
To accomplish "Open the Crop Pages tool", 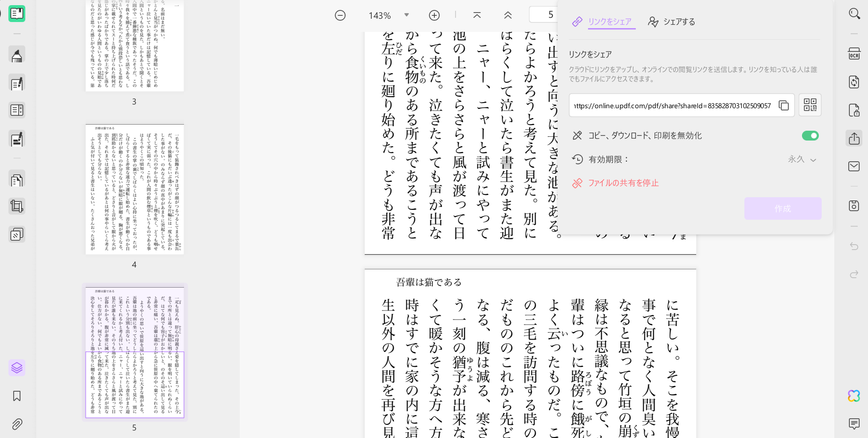I will tap(17, 206).
